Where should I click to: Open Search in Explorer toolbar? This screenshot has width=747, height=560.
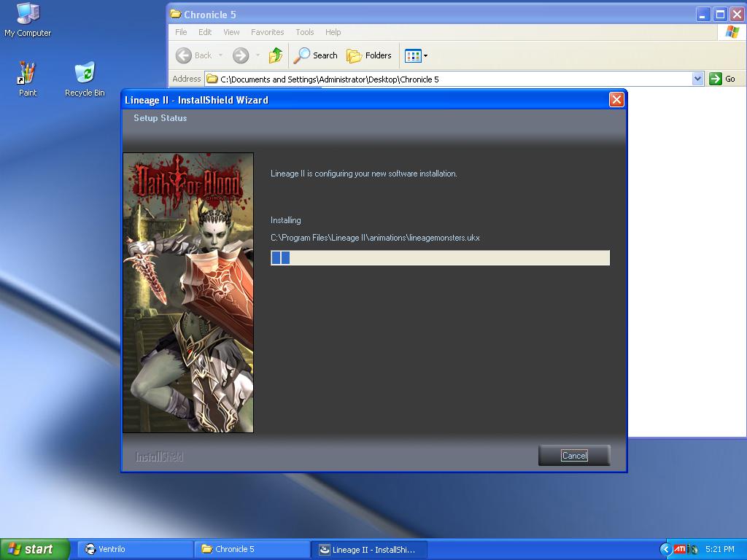315,55
